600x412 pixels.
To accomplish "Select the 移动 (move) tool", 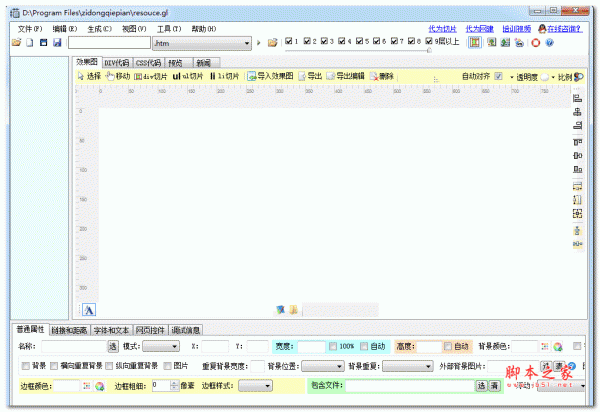I will pos(117,76).
